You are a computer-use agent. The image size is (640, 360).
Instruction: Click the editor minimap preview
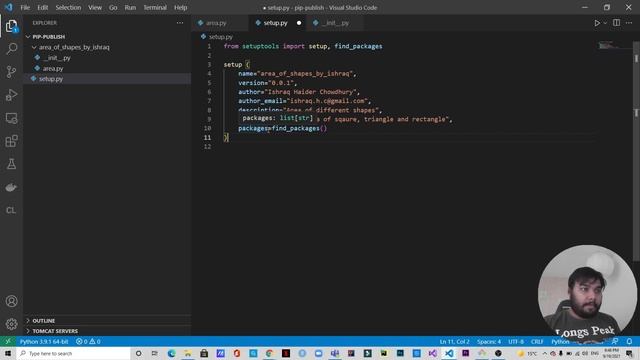click(610, 45)
